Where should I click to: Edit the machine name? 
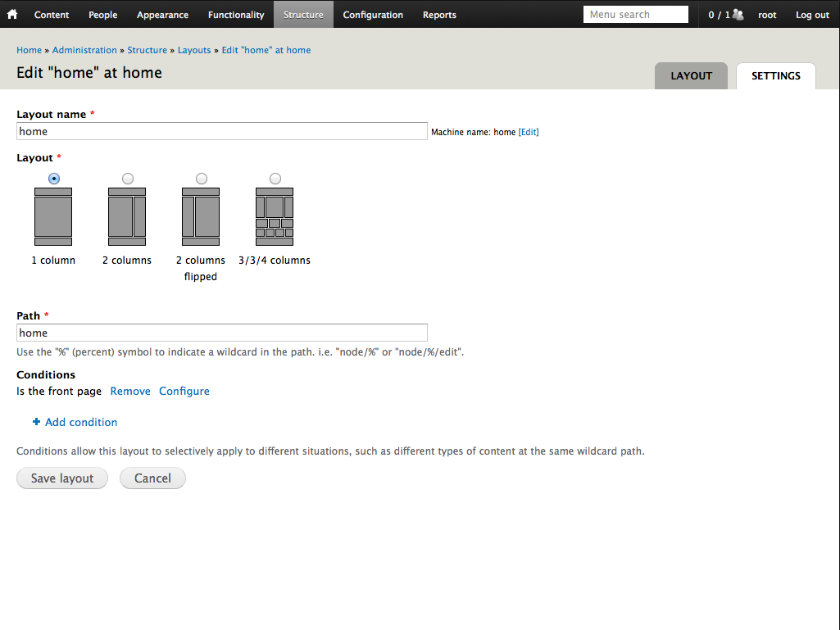[x=529, y=132]
